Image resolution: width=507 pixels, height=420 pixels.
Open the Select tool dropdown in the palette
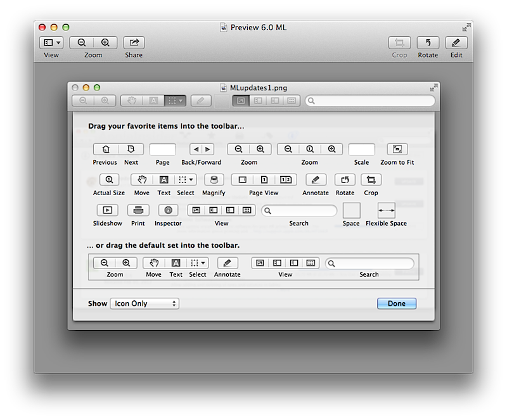(x=186, y=180)
